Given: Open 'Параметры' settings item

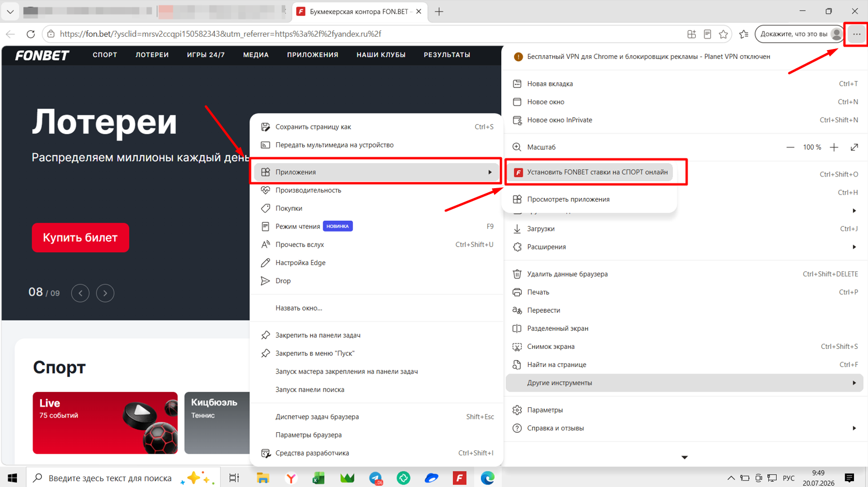Looking at the screenshot, I should pyautogui.click(x=685, y=410).
